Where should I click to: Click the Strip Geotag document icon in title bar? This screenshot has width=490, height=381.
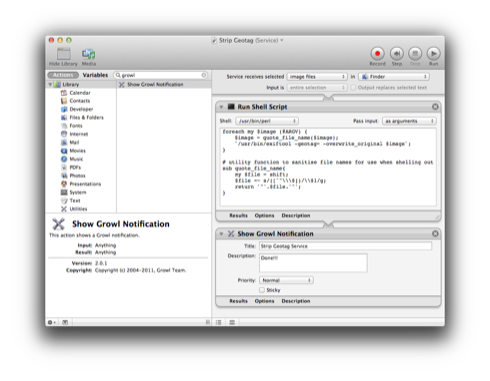coord(214,40)
